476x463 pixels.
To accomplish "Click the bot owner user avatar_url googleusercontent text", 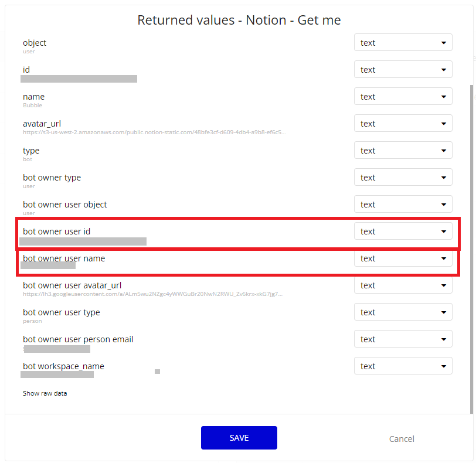I will pyautogui.click(x=152, y=294).
